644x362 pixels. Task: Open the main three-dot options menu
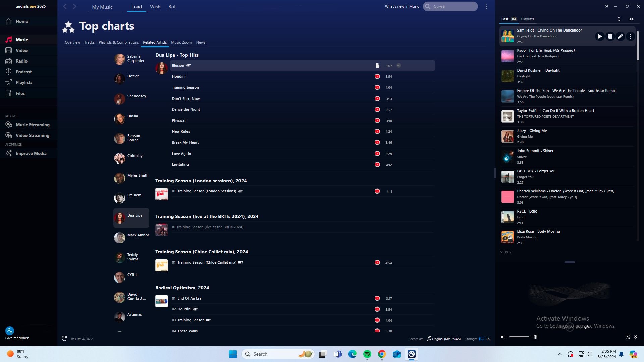pyautogui.click(x=486, y=6)
